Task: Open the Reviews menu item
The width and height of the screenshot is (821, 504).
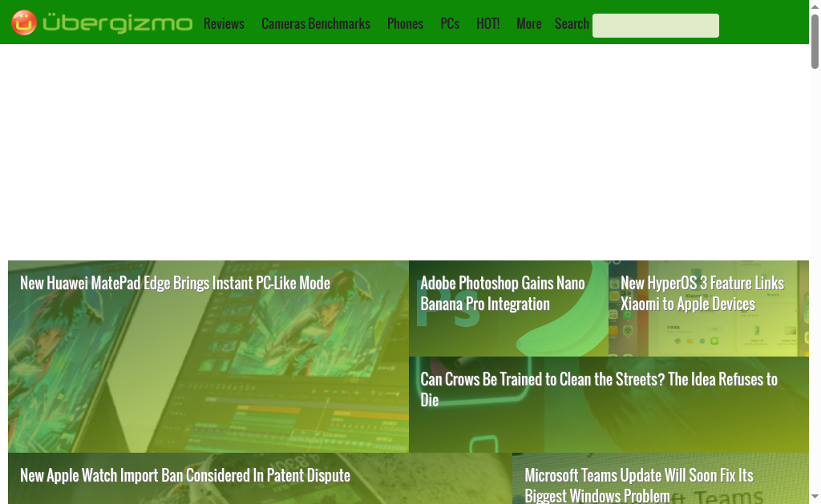Action: coord(224,24)
